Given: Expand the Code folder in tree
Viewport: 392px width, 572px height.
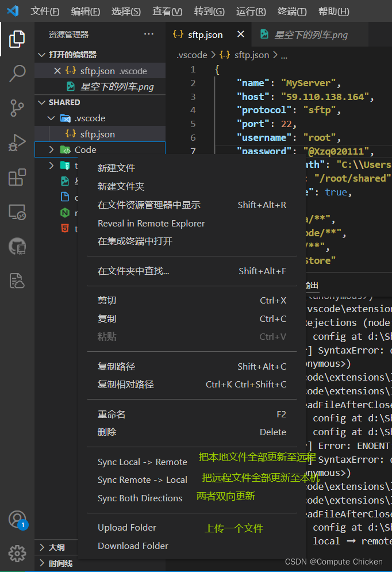Looking at the screenshot, I should coord(52,150).
